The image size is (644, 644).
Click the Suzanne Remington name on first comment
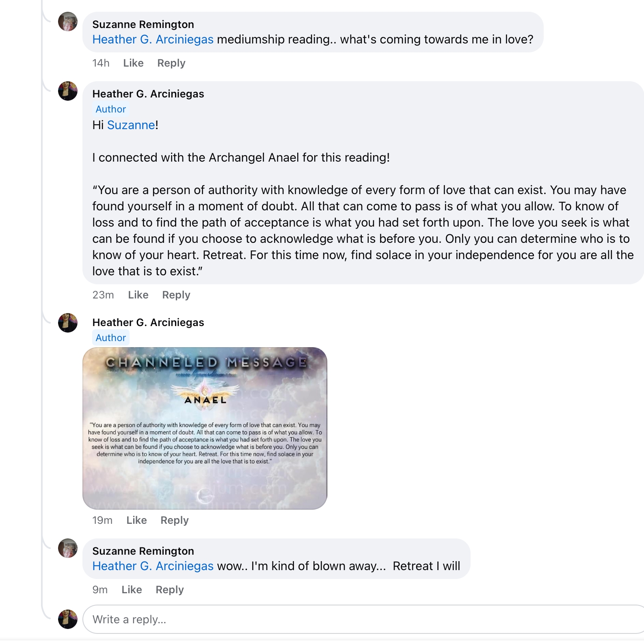pyautogui.click(x=143, y=24)
